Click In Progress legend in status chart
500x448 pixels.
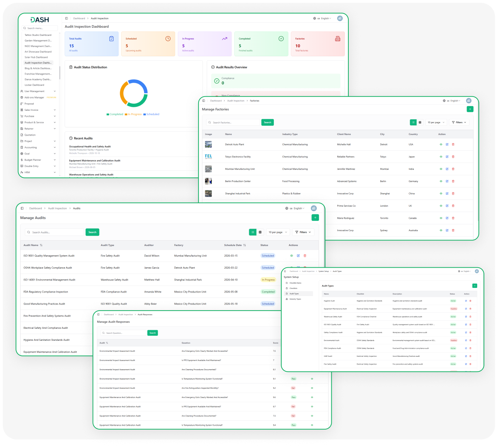coord(133,114)
